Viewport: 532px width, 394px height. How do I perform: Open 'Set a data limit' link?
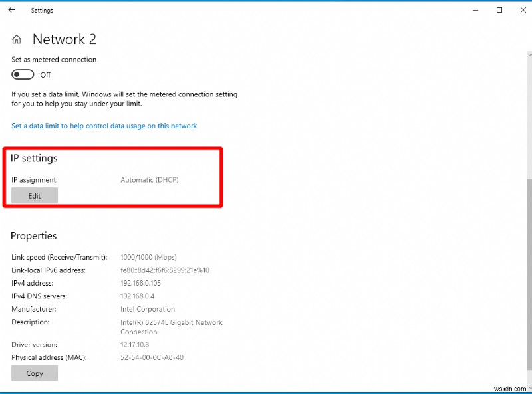click(x=104, y=126)
